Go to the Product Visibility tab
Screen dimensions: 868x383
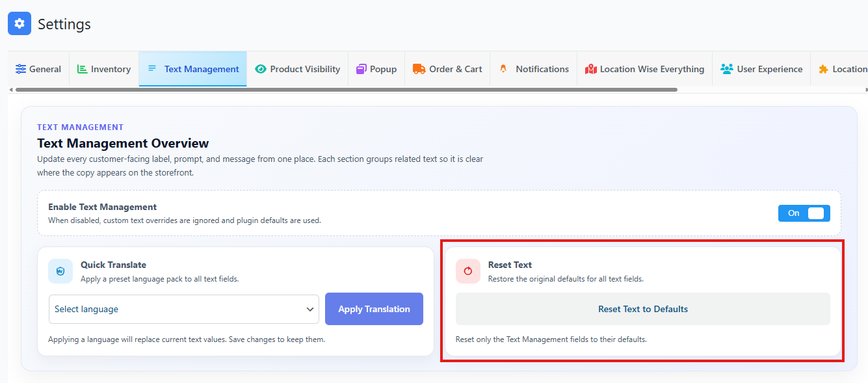(x=298, y=69)
